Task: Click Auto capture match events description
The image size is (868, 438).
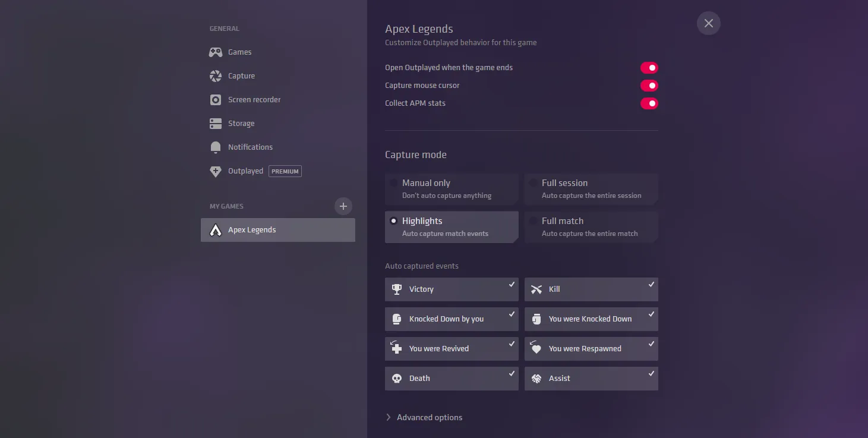Action: [x=445, y=234]
